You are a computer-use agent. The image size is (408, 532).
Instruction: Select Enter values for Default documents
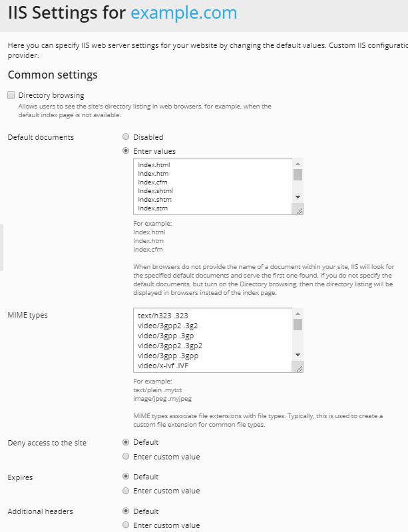coord(126,151)
